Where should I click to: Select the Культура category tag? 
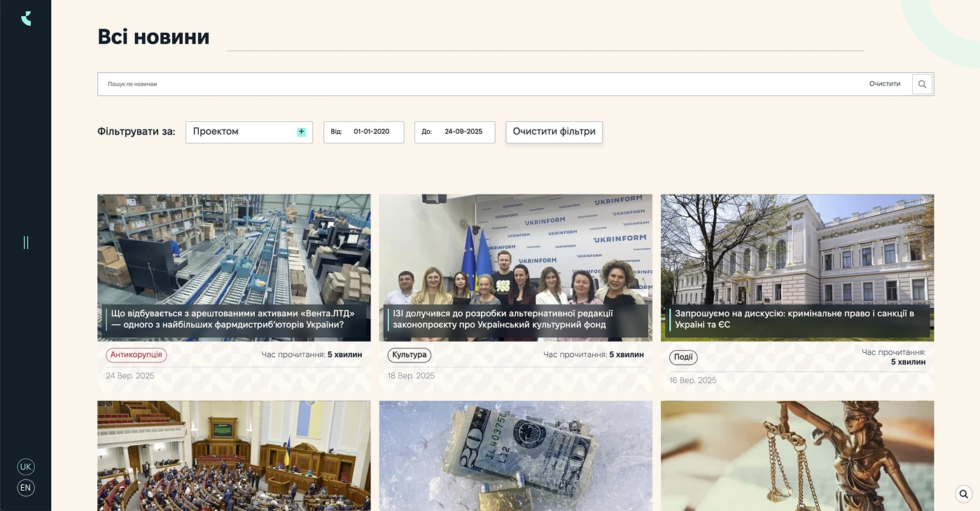point(409,355)
